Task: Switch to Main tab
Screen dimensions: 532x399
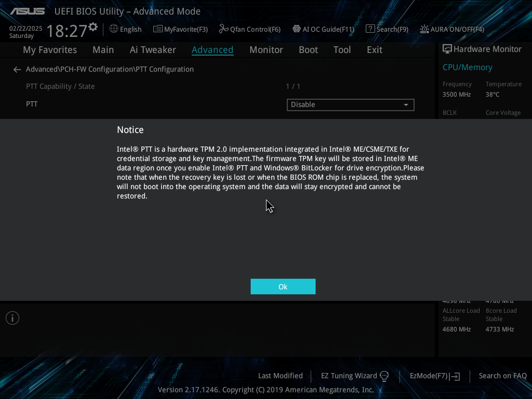Action: 103,50
